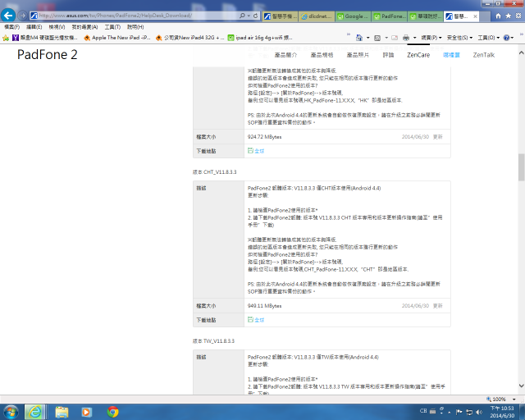Click Internet Explorer in the taskbar
Viewport: 525px width, 420px height.
34,412
